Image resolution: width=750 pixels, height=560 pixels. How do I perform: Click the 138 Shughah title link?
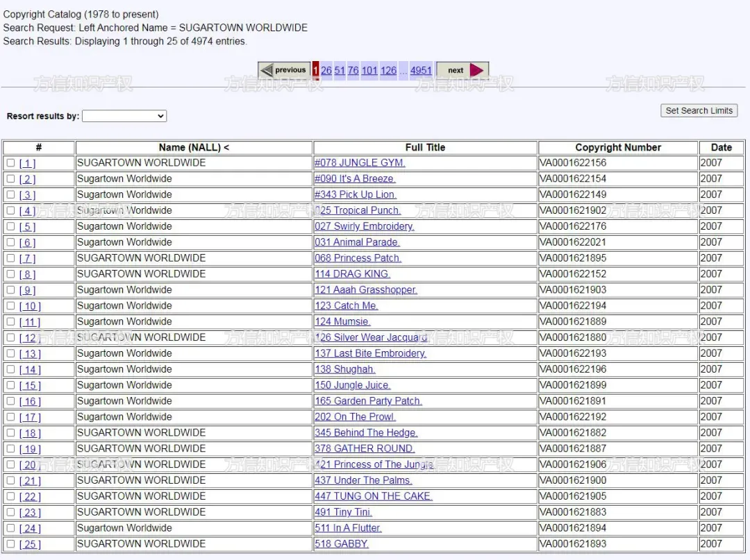345,369
